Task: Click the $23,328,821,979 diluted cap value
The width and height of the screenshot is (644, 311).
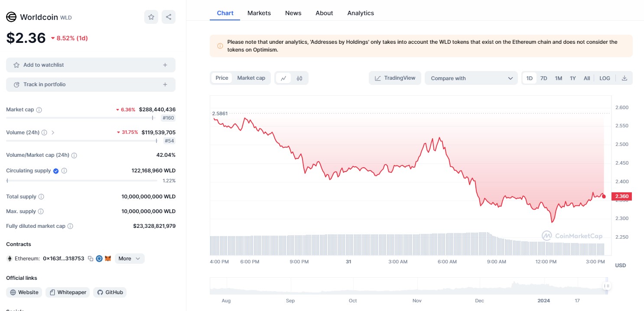Action: tap(154, 226)
